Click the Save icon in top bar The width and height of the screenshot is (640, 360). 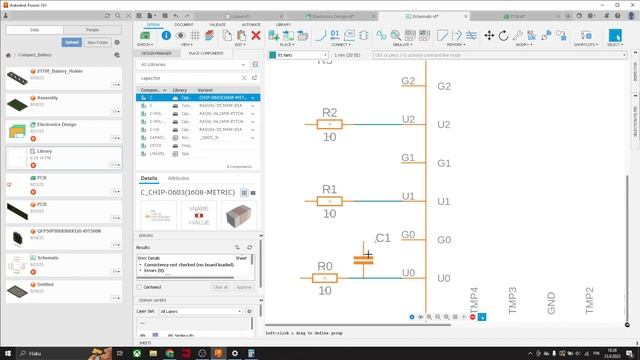coord(165,16)
